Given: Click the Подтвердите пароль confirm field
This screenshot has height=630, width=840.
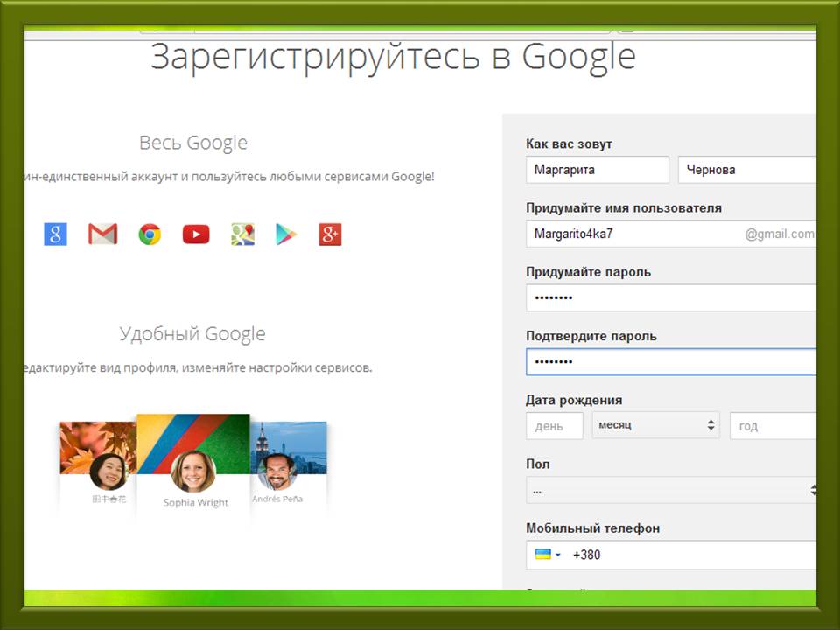Looking at the screenshot, I should coord(671,361).
